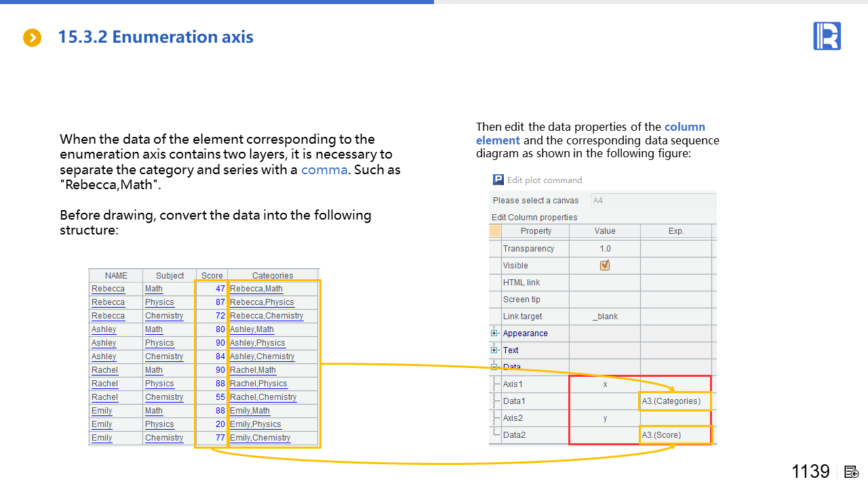The width and height of the screenshot is (868, 488).
Task: Collapse the Data property group
Action: click(x=495, y=367)
